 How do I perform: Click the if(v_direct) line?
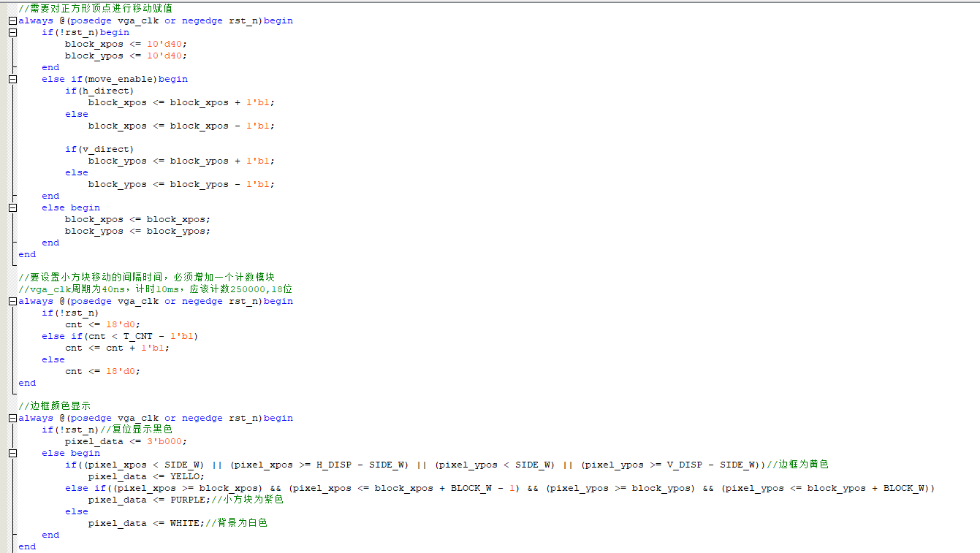click(99, 149)
